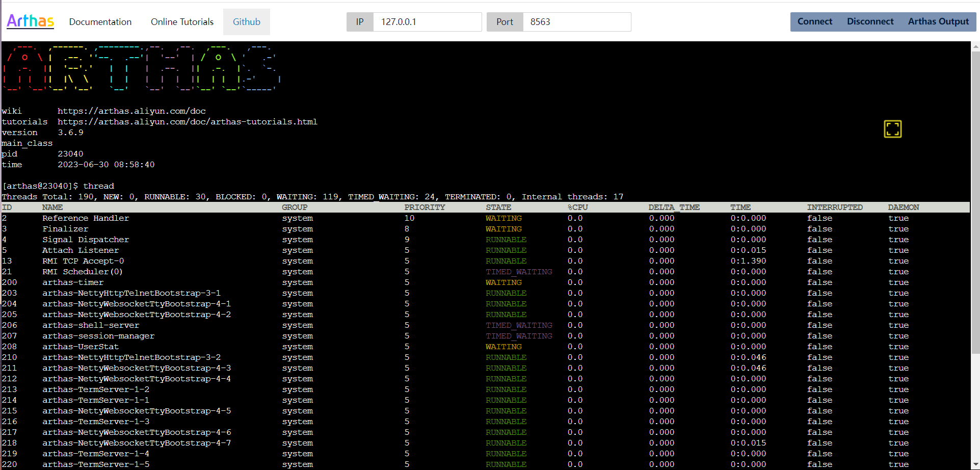The height and width of the screenshot is (470, 980).
Task: Click the %CPU column header
Action: 577,207
